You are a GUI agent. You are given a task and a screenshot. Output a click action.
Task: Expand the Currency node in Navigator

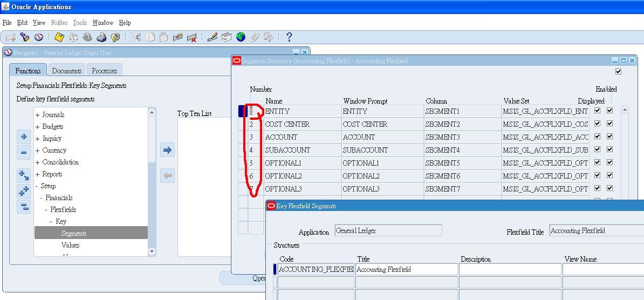37,151
